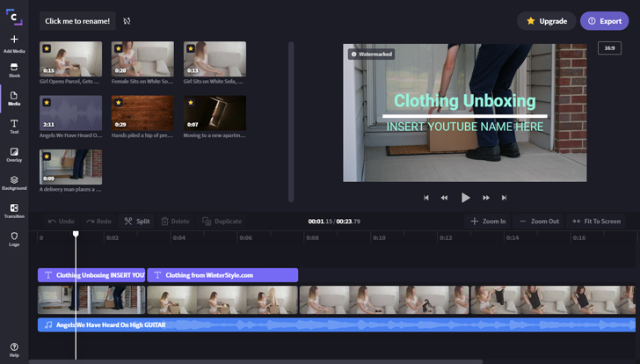Rewind the video preview

(445, 198)
